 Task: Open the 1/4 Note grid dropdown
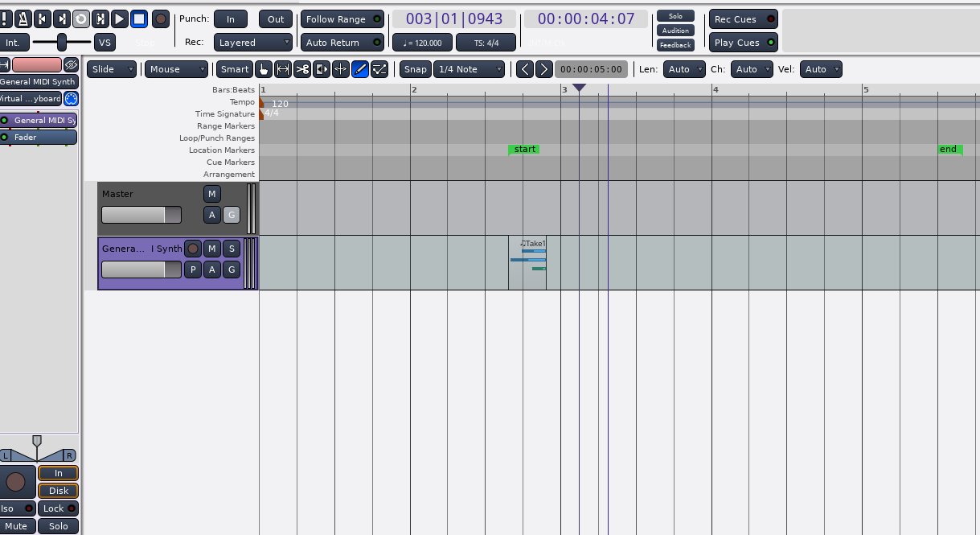pos(469,69)
